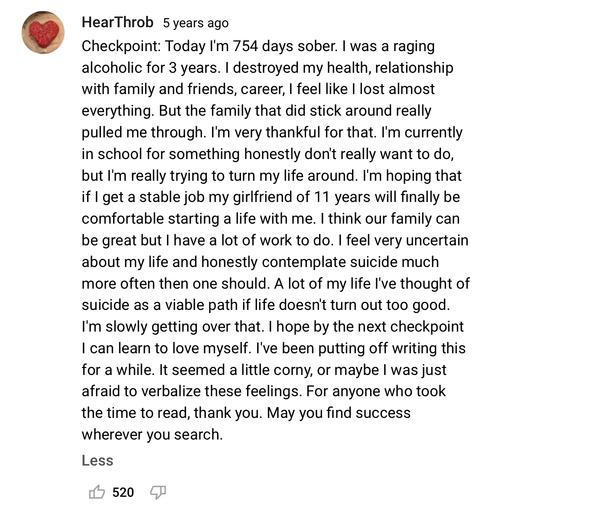Dislike the comment with the thumbs-down icon
The image size is (600, 508).
(157, 492)
